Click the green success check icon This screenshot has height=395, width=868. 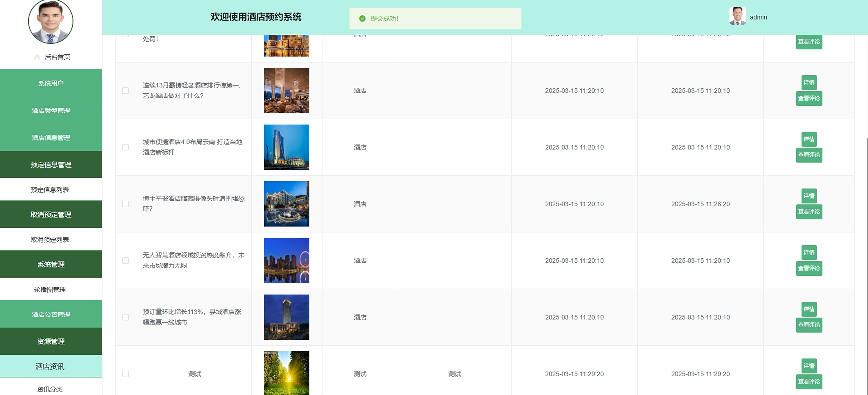362,18
